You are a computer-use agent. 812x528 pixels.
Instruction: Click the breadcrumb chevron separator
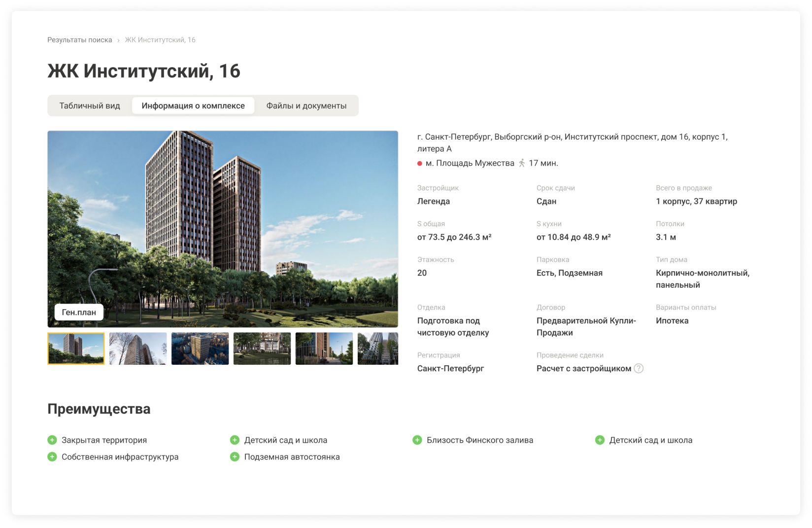pyautogui.click(x=118, y=40)
